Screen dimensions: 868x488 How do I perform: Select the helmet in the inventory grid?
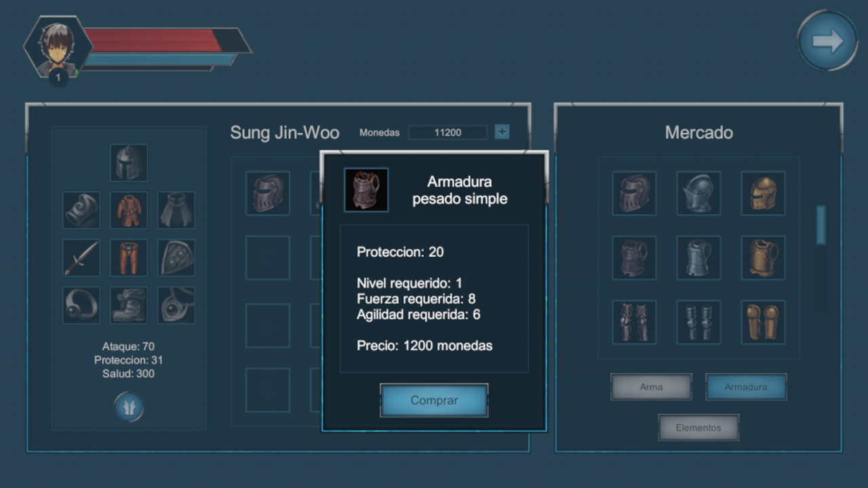pyautogui.click(x=268, y=193)
